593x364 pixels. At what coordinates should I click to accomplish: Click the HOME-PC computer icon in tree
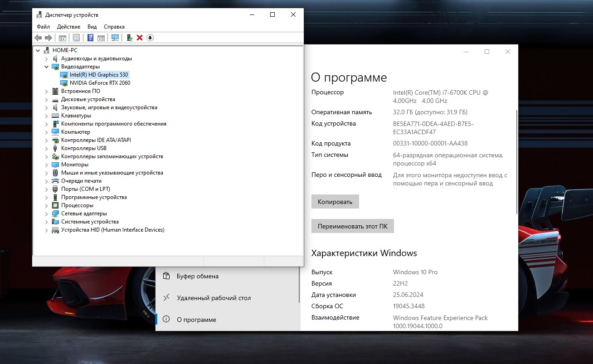[x=47, y=50]
